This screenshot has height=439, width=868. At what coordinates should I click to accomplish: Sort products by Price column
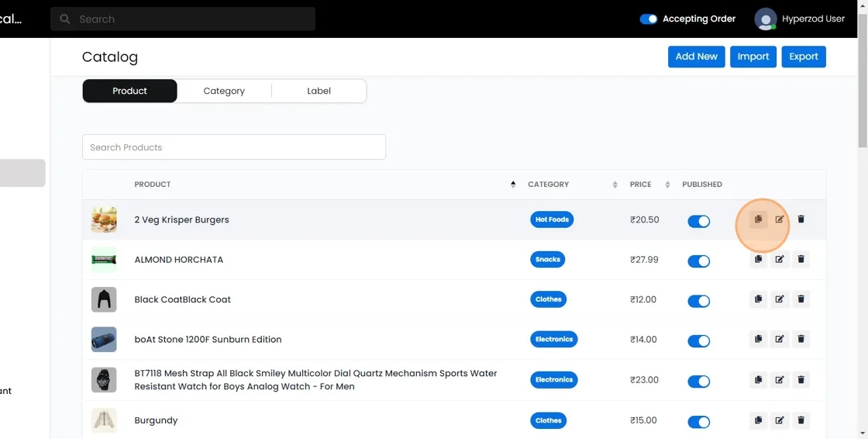[668, 185]
